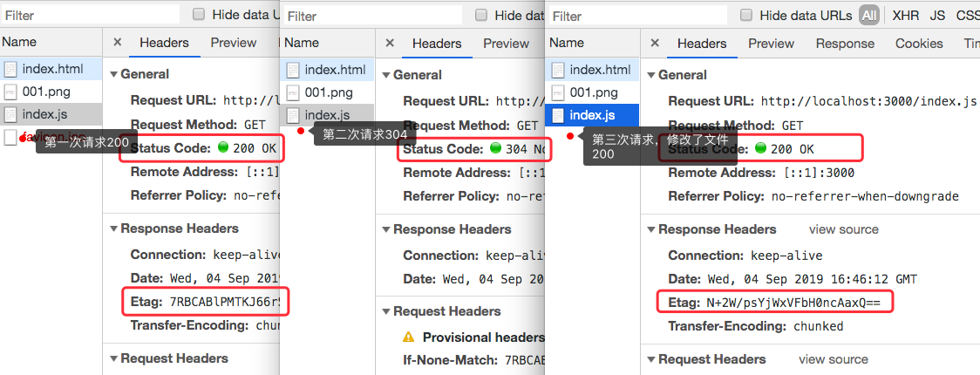This screenshot has height=375, width=980.
Task: Switch to the Response tab
Action: click(x=844, y=44)
